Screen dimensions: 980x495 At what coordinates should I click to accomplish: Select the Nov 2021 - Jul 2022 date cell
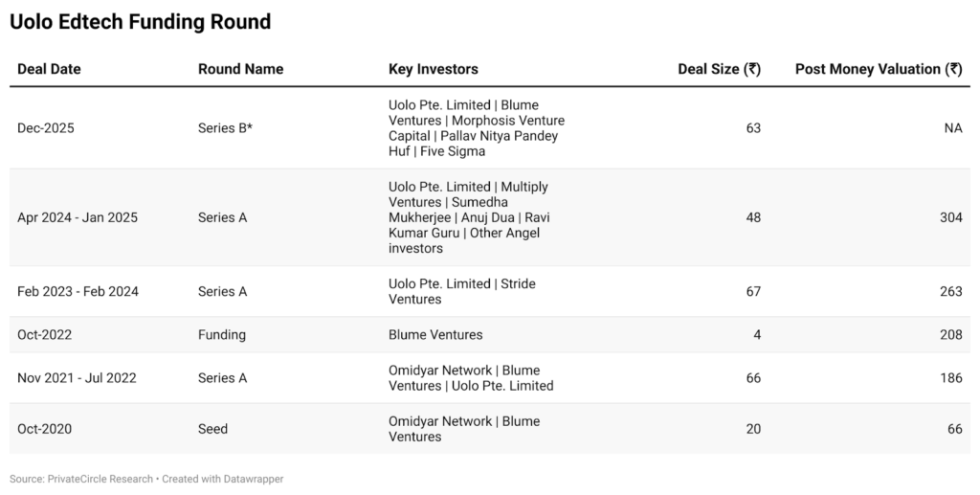(77, 378)
